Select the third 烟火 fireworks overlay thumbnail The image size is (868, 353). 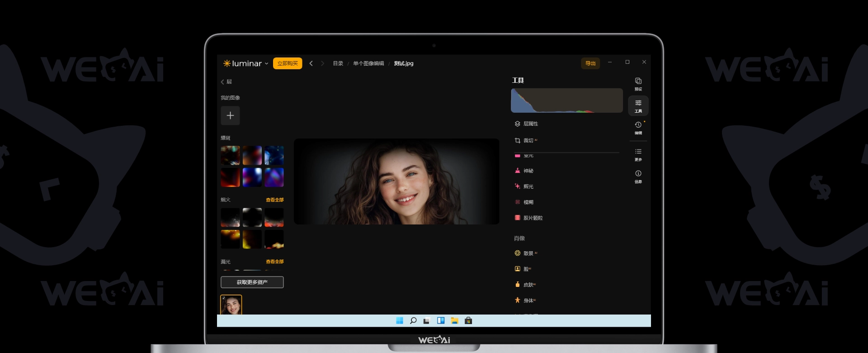coord(274,217)
